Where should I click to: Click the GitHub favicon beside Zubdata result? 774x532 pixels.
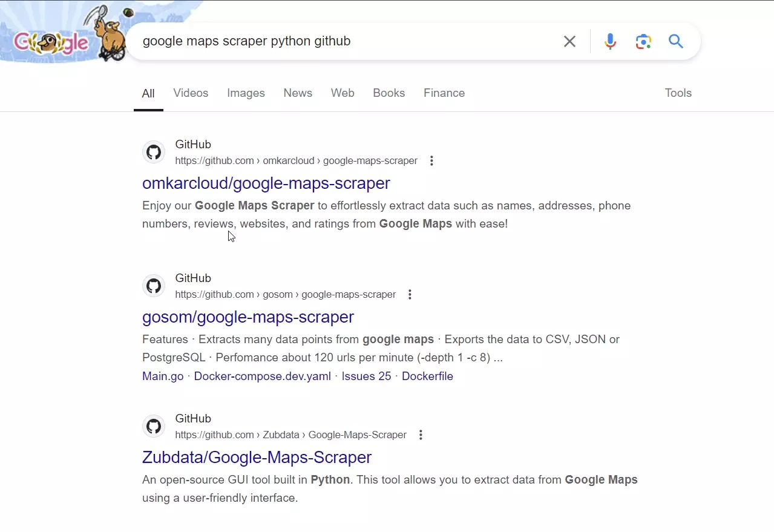point(153,426)
